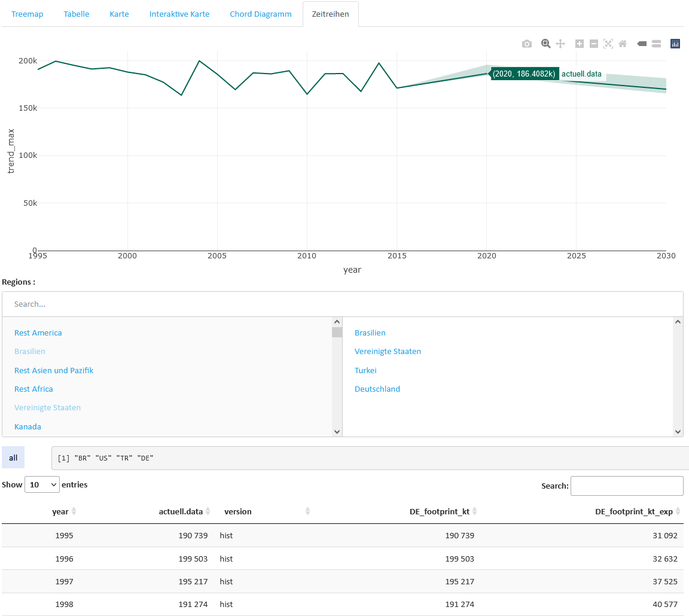Zoom in with the plus icon

(x=580, y=44)
